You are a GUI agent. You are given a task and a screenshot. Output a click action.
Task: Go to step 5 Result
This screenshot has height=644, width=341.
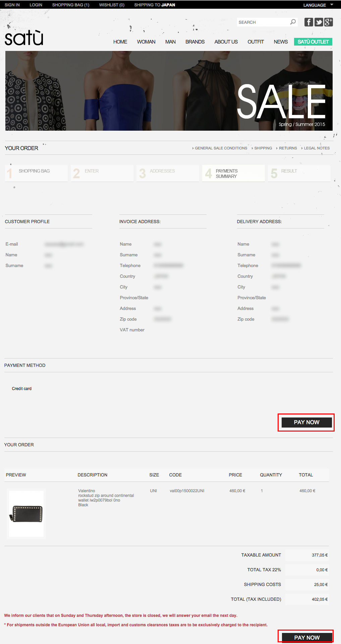[299, 173]
